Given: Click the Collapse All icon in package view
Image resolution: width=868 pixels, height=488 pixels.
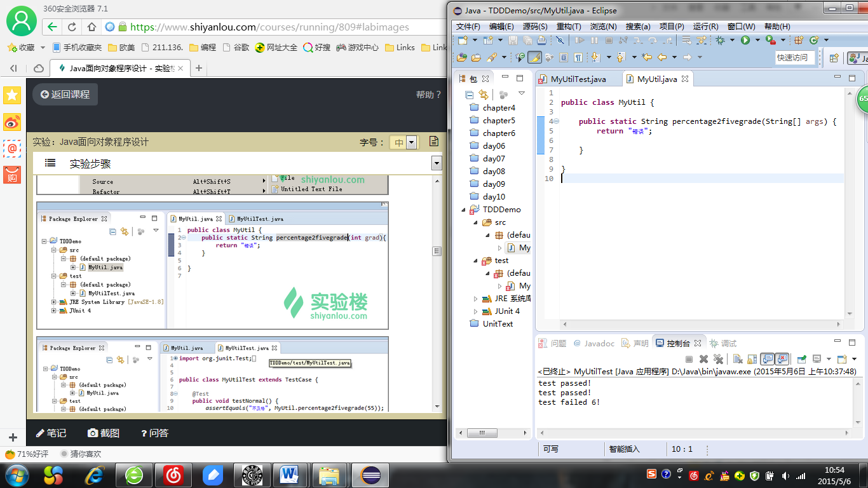Looking at the screenshot, I should pyautogui.click(x=470, y=94).
